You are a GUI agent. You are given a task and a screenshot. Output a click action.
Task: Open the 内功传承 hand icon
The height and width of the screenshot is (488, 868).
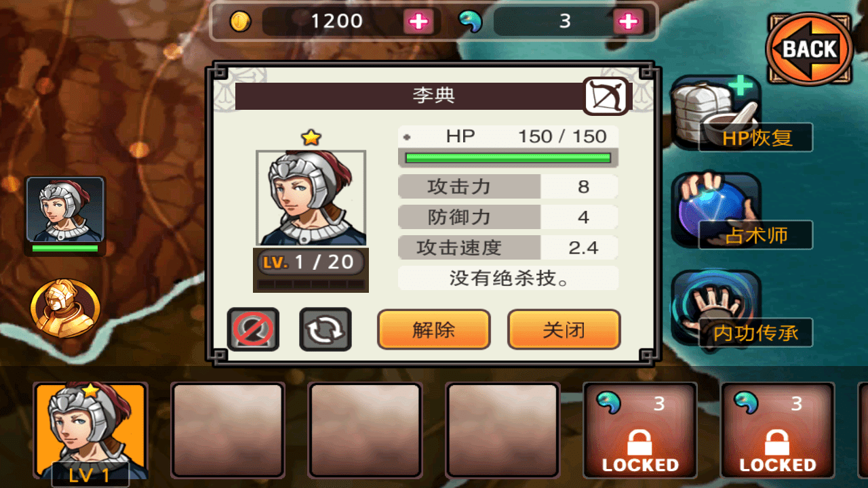click(x=741, y=309)
